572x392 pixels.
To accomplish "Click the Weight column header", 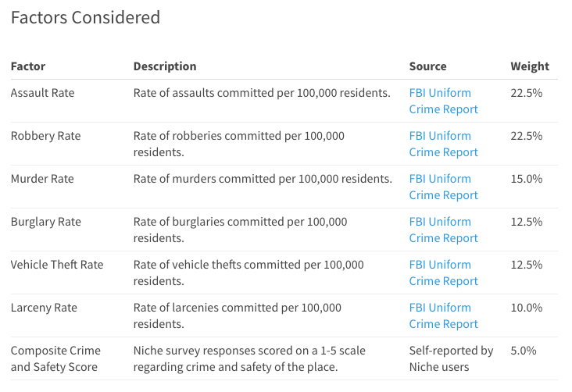I will [530, 66].
